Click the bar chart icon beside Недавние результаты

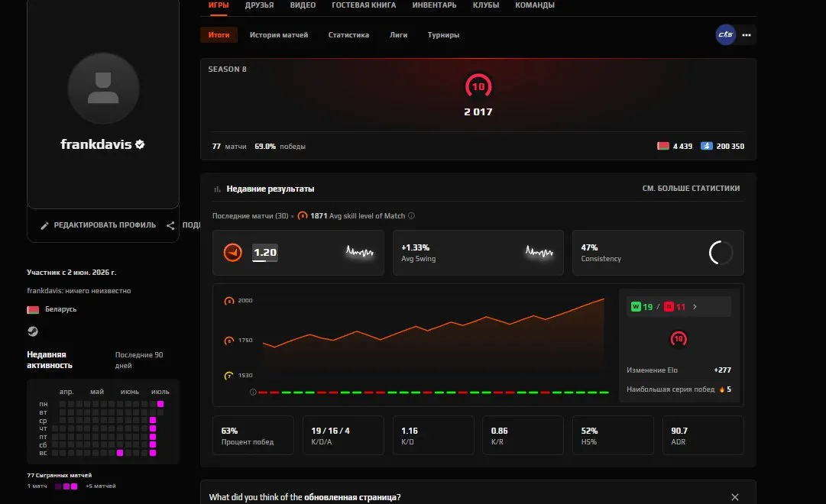(217, 189)
